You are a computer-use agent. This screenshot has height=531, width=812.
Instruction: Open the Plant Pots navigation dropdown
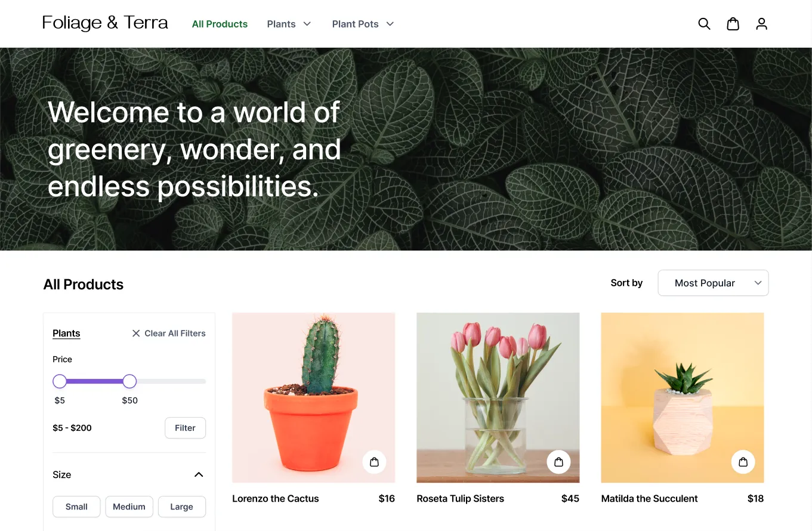tap(363, 24)
